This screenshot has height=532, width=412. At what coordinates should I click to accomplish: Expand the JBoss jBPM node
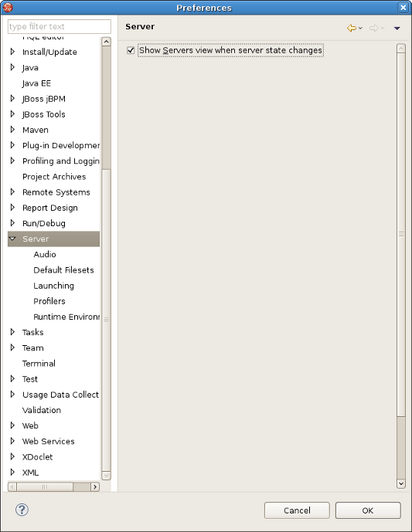12,98
